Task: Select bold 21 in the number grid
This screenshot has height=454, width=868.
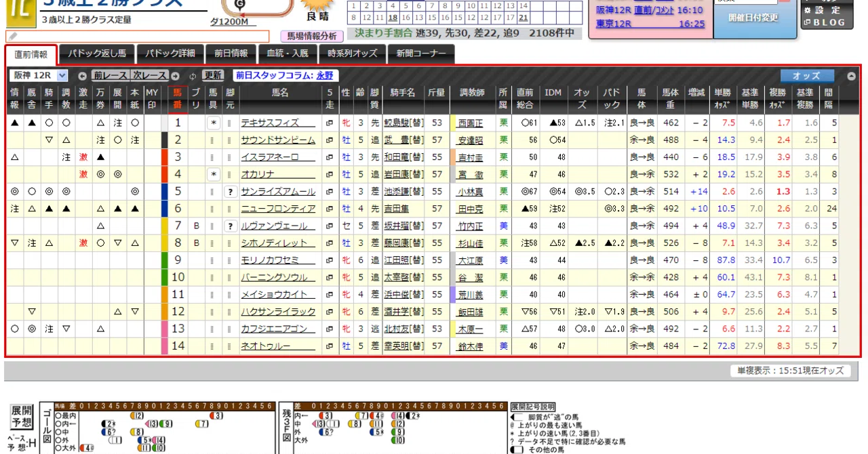Action: 524,18
